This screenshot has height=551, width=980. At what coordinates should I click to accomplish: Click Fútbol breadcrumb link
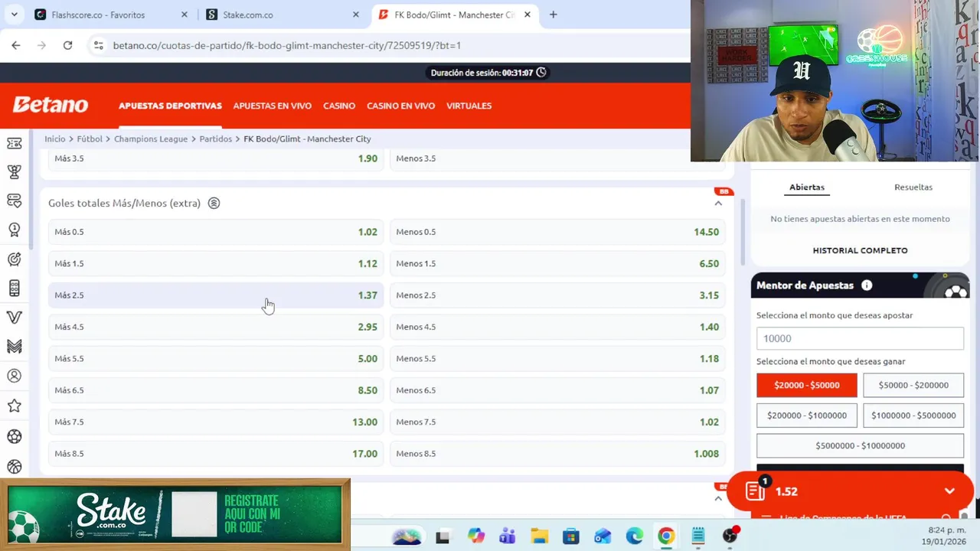(x=90, y=139)
